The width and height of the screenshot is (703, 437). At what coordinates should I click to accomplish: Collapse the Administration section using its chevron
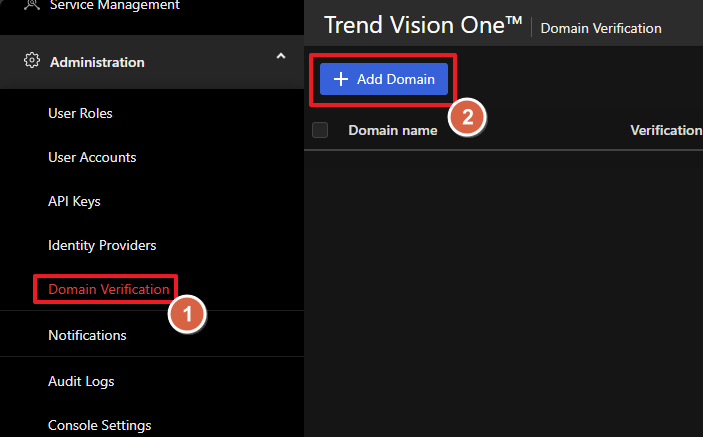280,58
